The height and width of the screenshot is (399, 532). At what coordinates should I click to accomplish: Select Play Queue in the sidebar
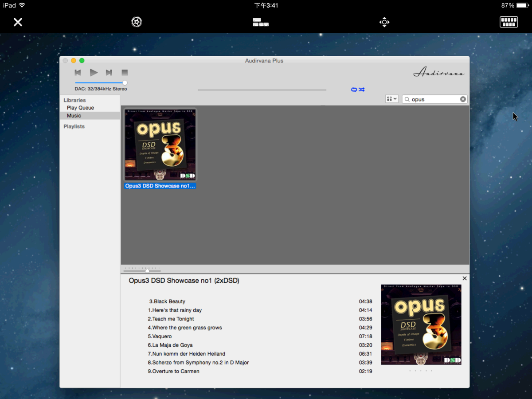pyautogui.click(x=80, y=108)
